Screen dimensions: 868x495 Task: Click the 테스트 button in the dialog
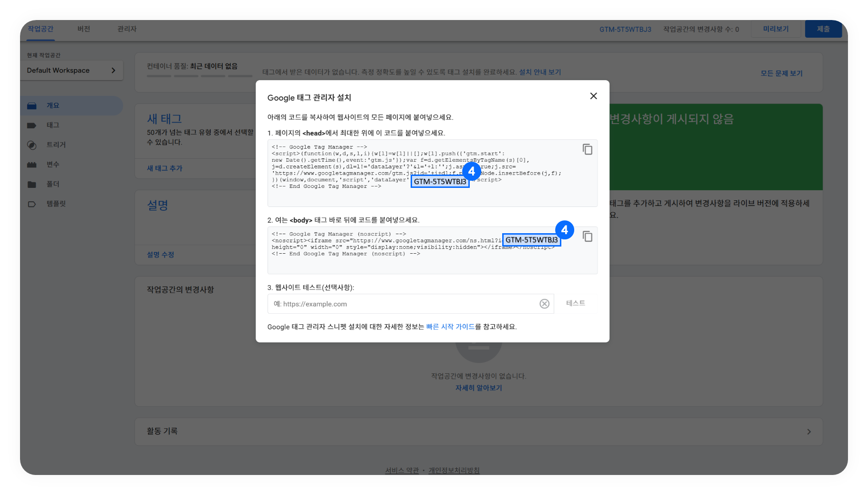coord(576,303)
